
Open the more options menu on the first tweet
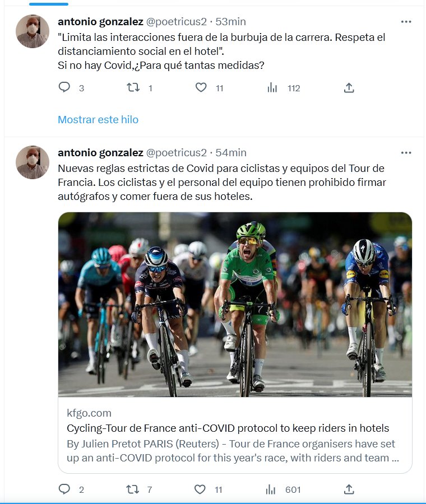[406, 22]
